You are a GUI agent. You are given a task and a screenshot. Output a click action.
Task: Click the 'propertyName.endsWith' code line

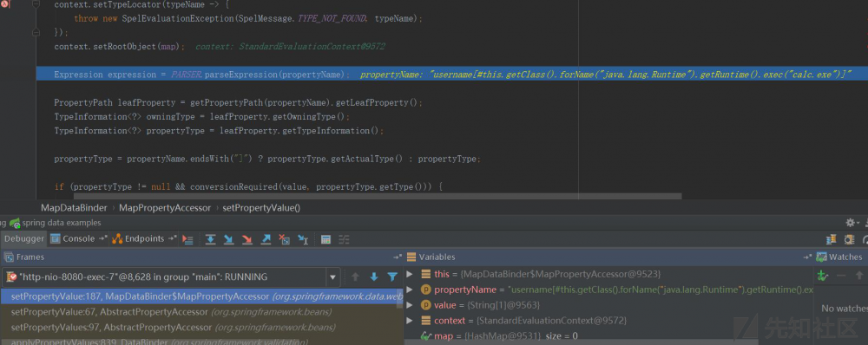point(267,159)
